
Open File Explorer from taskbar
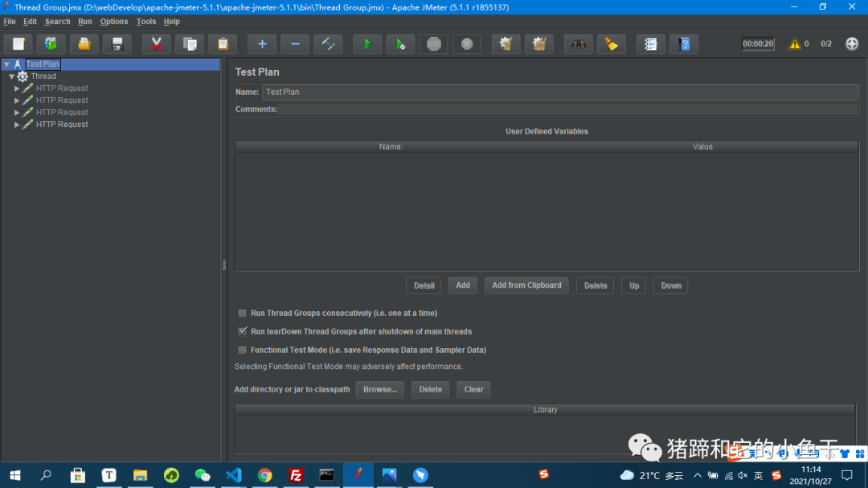click(x=140, y=475)
